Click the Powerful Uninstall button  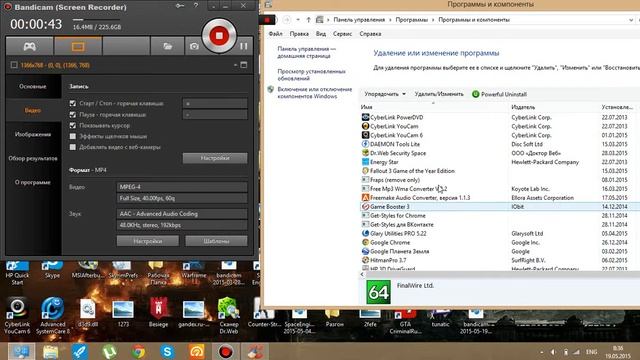499,94
